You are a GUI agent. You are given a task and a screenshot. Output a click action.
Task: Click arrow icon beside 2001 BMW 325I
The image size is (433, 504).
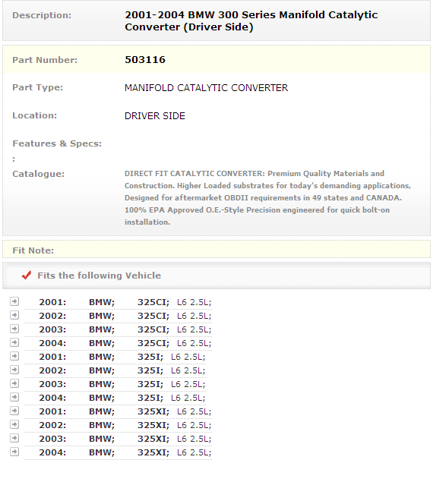click(x=14, y=356)
